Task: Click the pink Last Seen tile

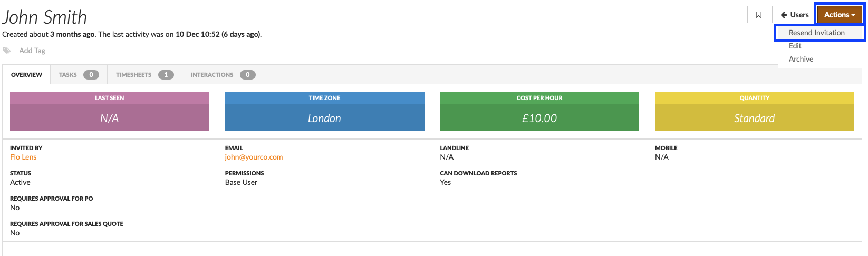Action: tap(110, 111)
